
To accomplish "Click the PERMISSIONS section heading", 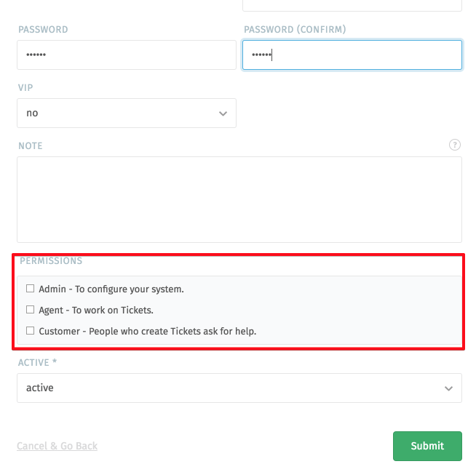I will point(51,261).
